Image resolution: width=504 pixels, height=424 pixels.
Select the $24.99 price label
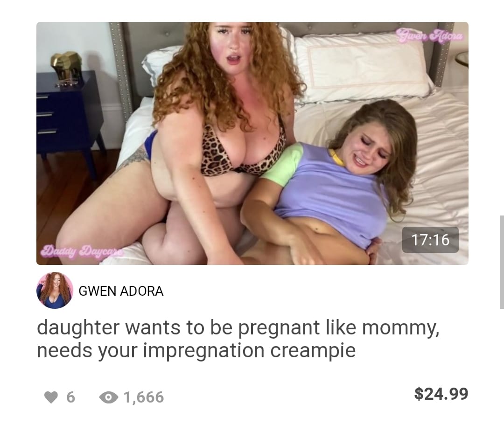coord(441,394)
